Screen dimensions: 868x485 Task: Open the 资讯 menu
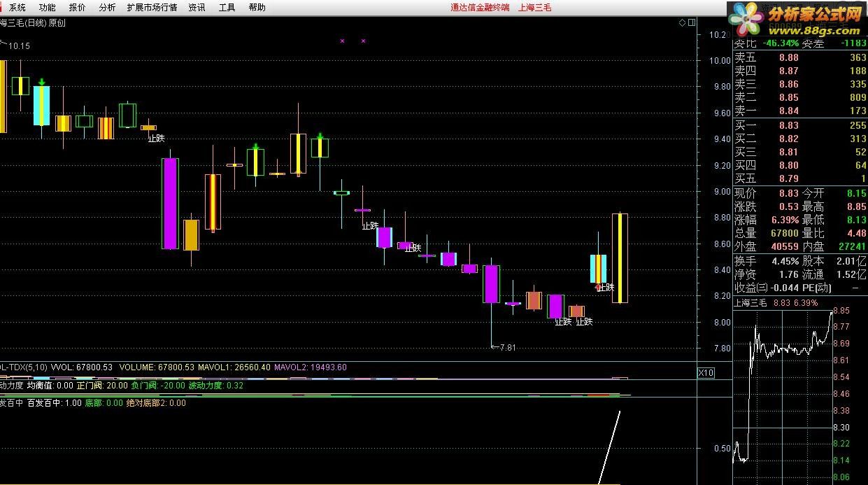click(197, 8)
